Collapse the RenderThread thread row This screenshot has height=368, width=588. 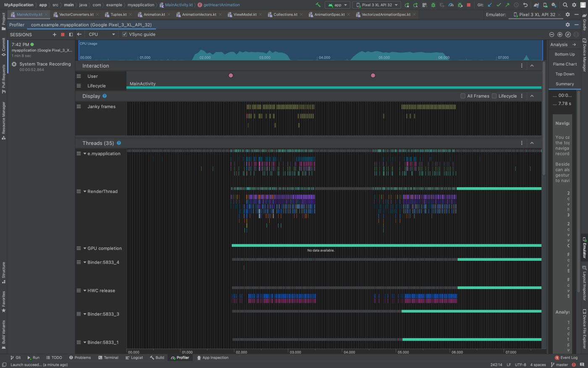85,191
